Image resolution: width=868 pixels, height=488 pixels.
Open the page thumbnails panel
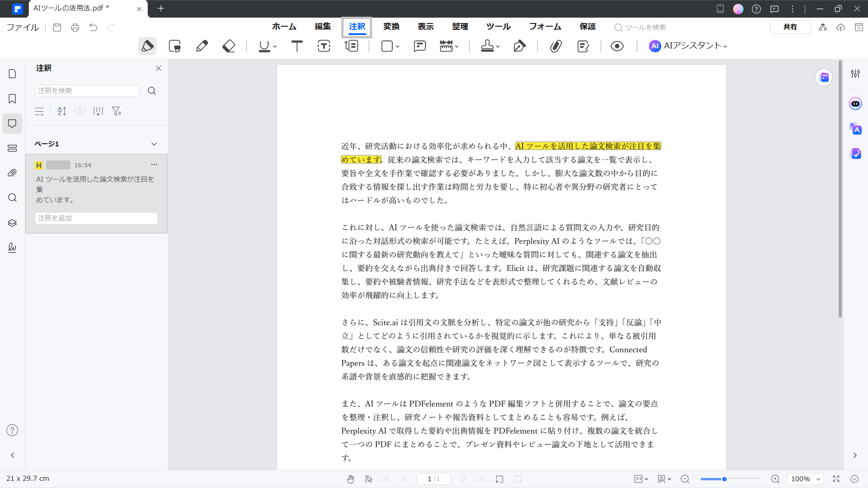[x=12, y=74]
